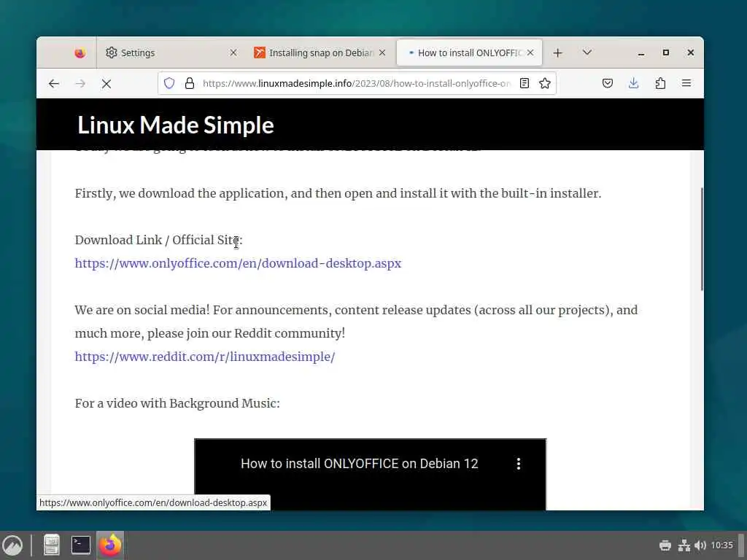Open video title How to install ONLYOFFICE
This screenshot has height=560, width=747.
[359, 464]
